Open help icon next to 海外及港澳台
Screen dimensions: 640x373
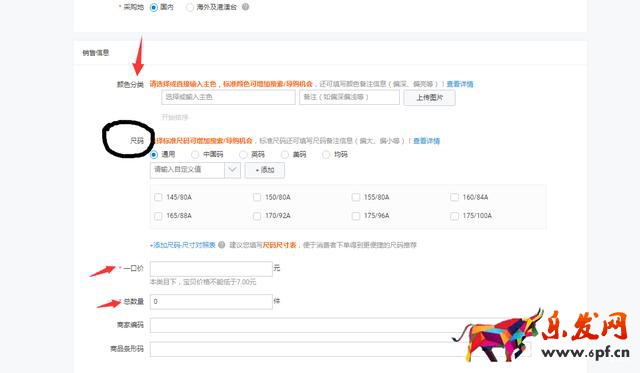tap(245, 7)
